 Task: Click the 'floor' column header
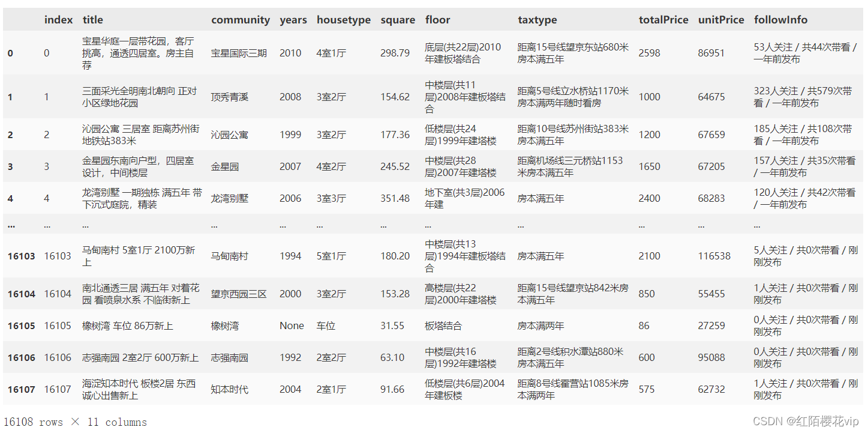click(437, 20)
